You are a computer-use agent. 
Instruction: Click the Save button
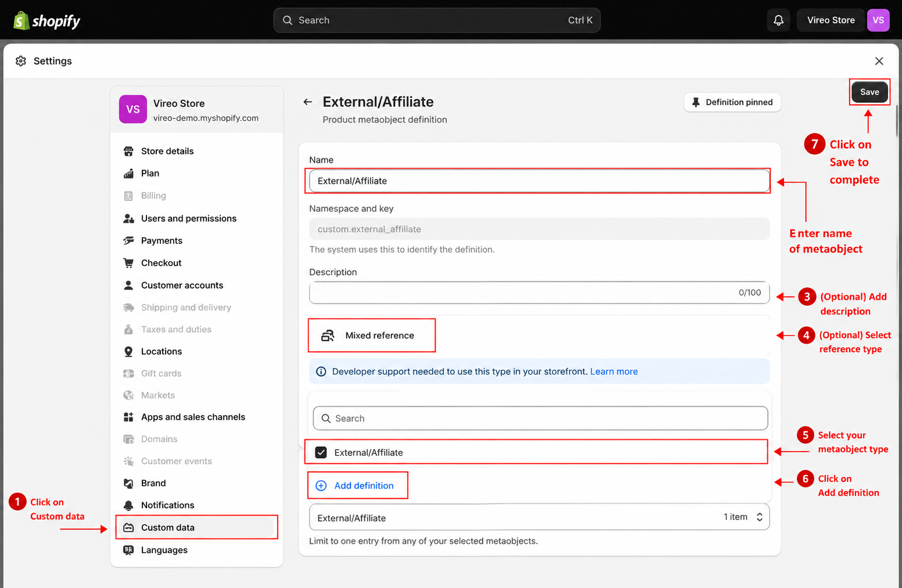point(869,92)
